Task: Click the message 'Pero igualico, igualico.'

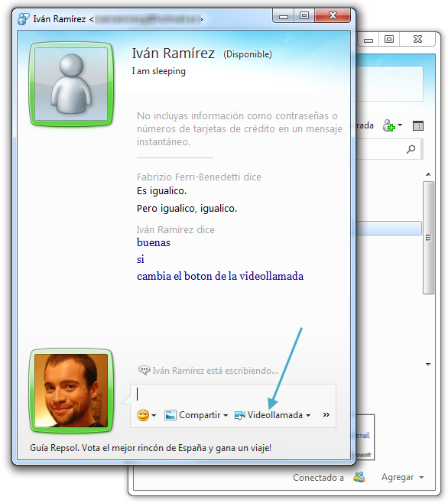Action: coord(187,209)
